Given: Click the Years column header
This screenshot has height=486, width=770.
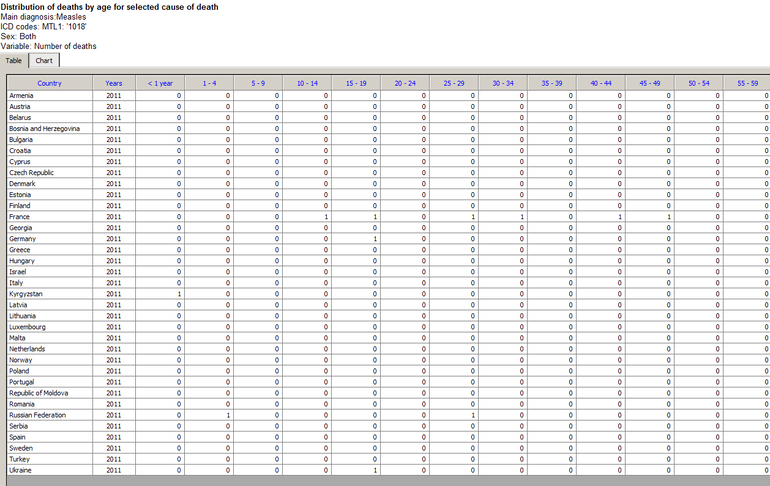Looking at the screenshot, I should pyautogui.click(x=114, y=83).
